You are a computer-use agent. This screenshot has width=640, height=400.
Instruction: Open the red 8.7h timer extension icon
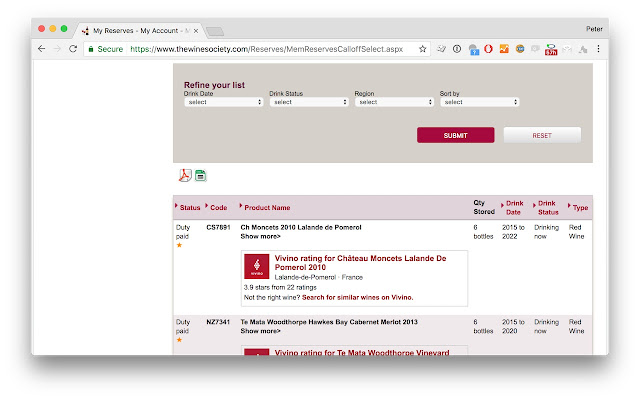[x=551, y=50]
